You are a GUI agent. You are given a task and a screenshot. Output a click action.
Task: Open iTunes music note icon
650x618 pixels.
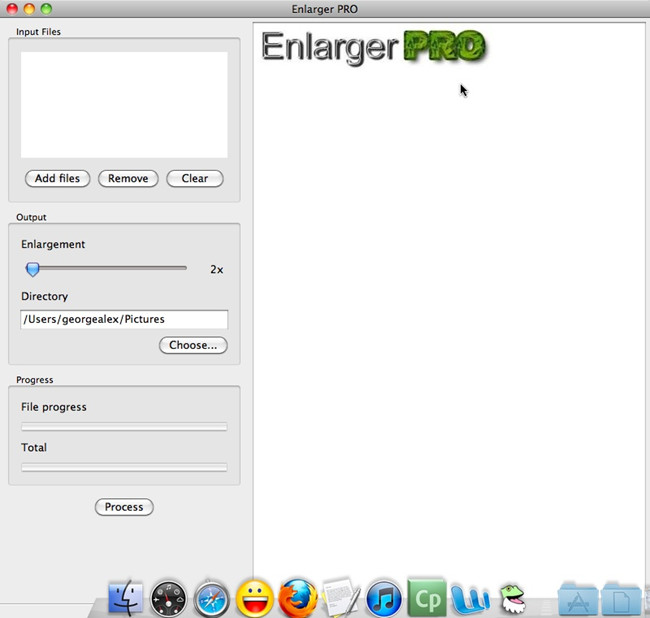point(384,599)
